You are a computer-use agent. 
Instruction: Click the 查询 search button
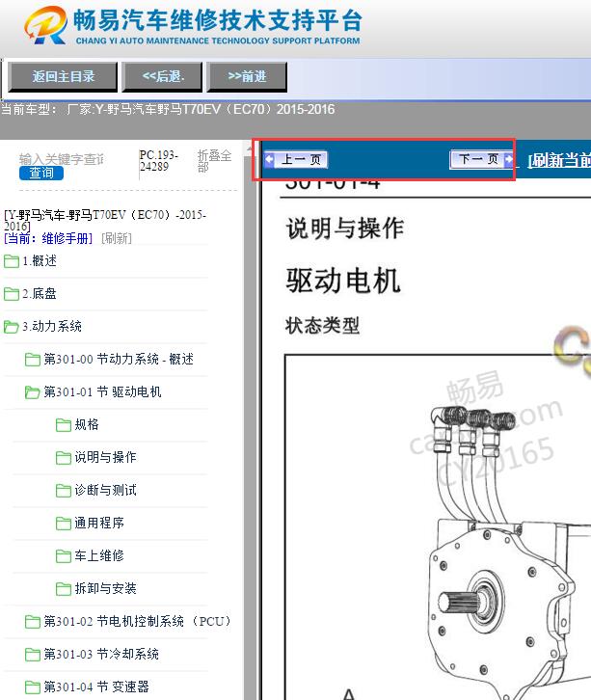[41, 173]
